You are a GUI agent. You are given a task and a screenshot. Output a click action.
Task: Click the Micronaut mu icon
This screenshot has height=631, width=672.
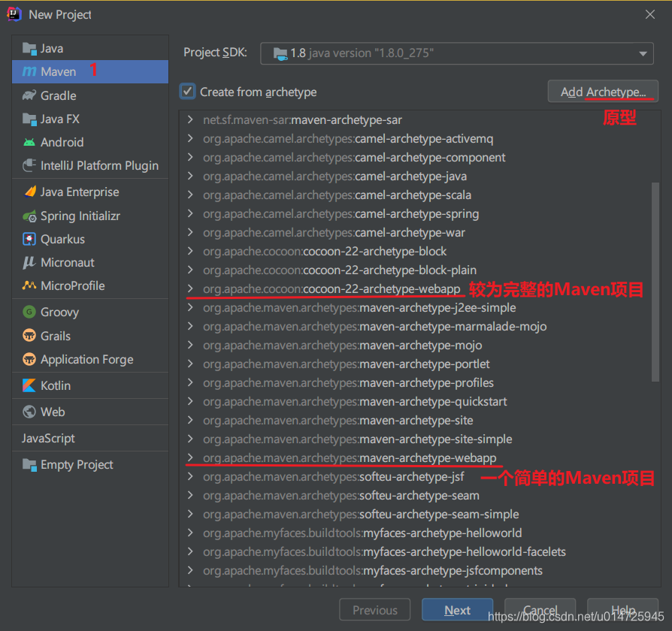[29, 262]
